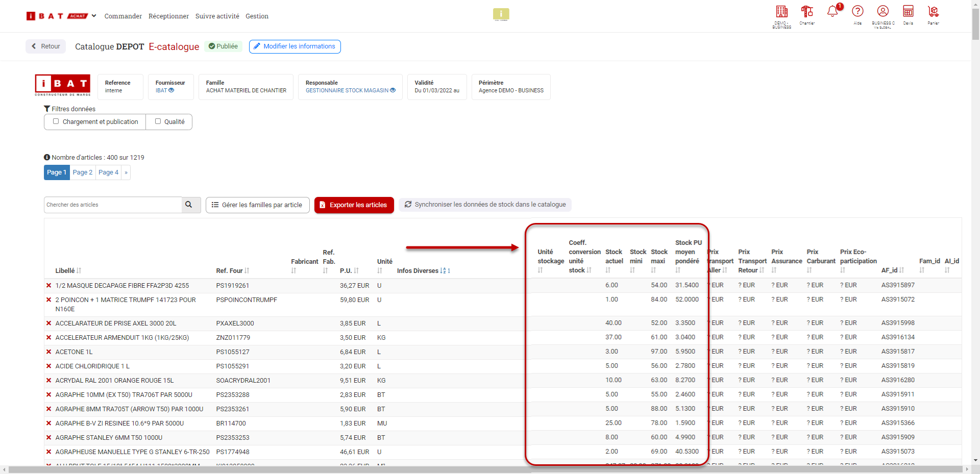Click the vertical page scrollbar
Viewport: 980px width, 474px height.
[x=975, y=24]
